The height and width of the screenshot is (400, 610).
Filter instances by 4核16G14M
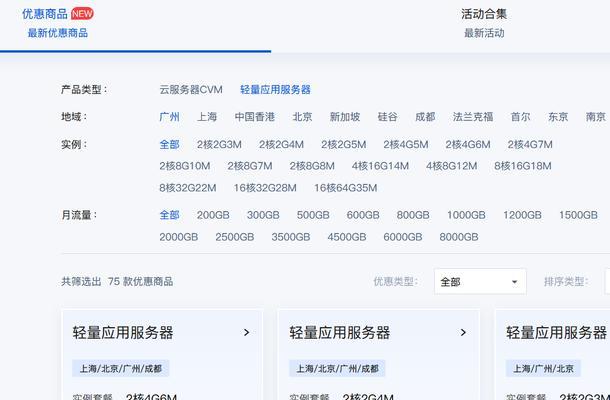click(x=380, y=166)
